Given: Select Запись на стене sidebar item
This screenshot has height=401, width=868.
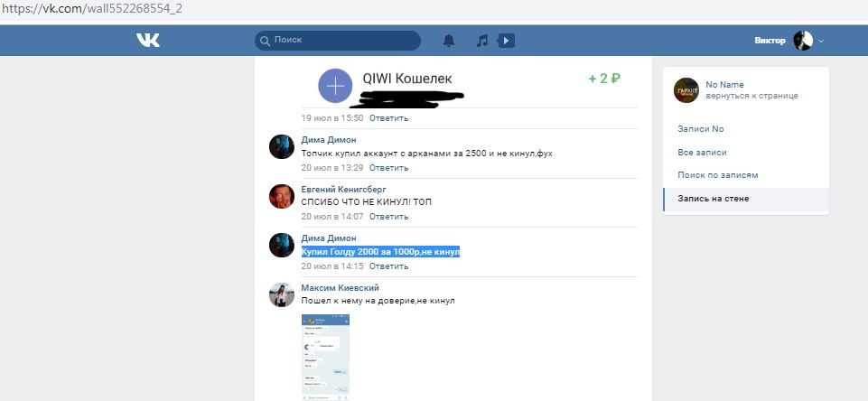Looking at the screenshot, I should (714, 199).
